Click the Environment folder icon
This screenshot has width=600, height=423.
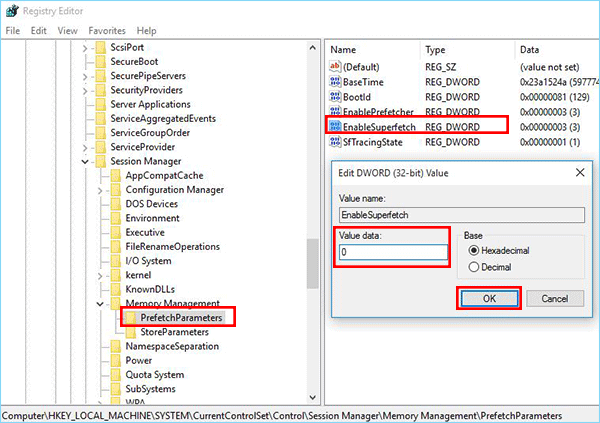point(116,218)
